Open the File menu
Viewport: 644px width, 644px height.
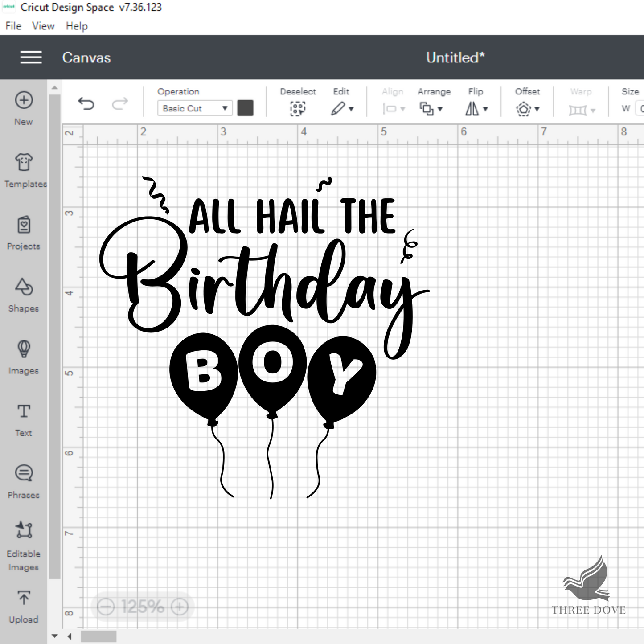13,26
